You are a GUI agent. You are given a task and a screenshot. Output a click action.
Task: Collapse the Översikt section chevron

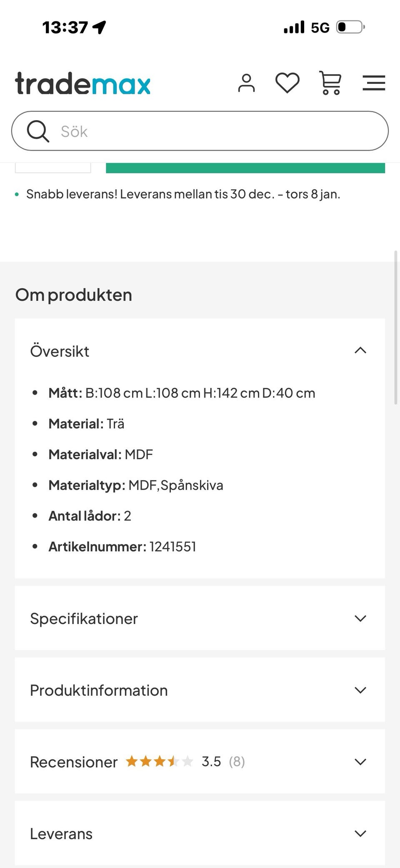tap(360, 351)
